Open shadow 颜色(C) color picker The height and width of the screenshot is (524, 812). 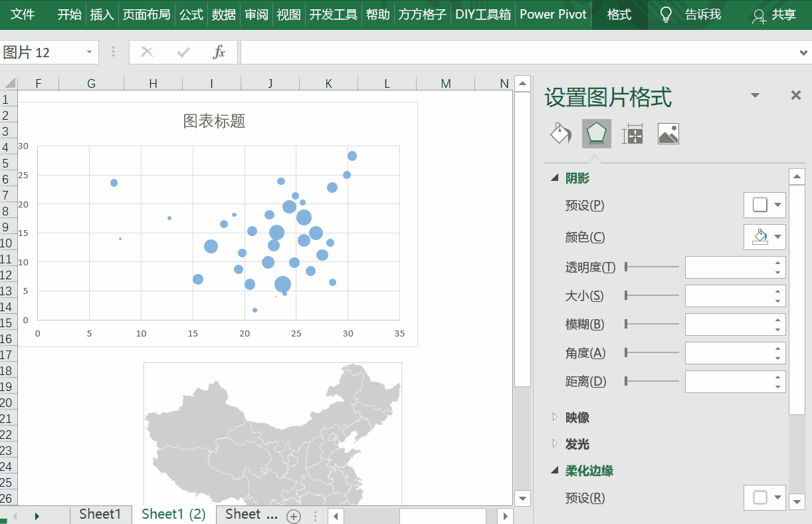click(764, 237)
